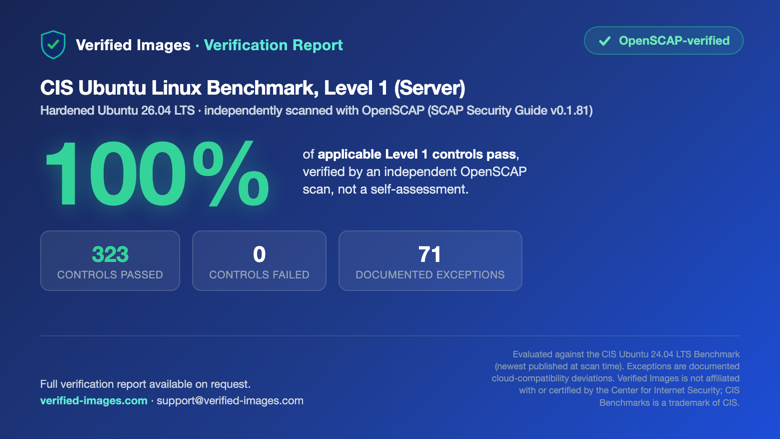Click the CIS Ubuntu Linux Benchmark title
The width and height of the screenshot is (780, 439).
click(253, 88)
